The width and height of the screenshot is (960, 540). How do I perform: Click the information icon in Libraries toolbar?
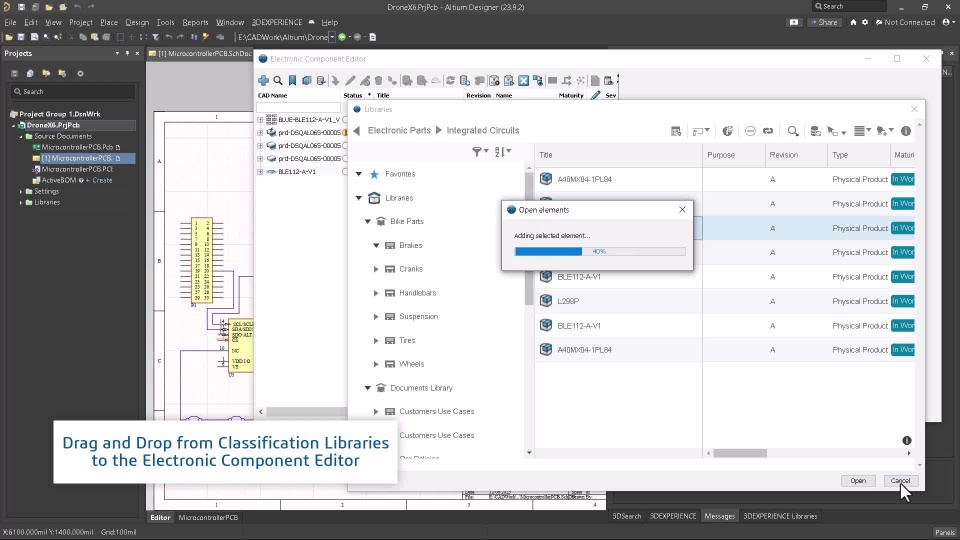(x=906, y=131)
